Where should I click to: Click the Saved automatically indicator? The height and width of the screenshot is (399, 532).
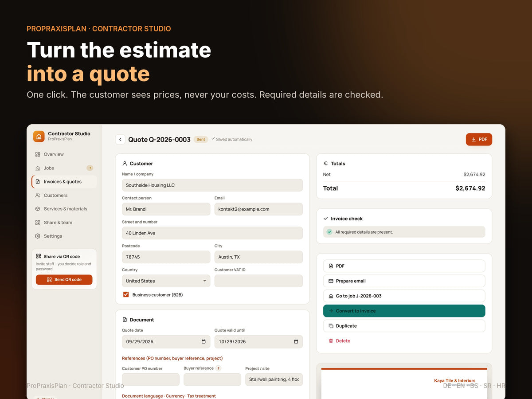(232, 139)
